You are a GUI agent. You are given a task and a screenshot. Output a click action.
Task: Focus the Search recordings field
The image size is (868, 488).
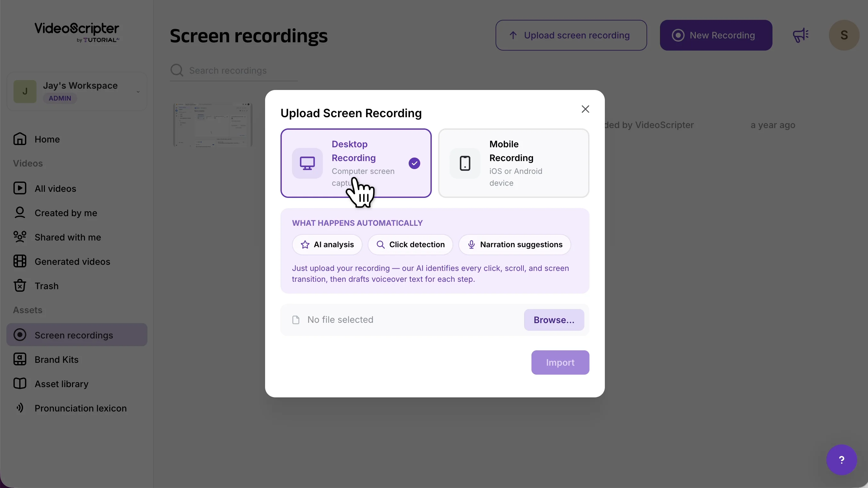[234, 70]
